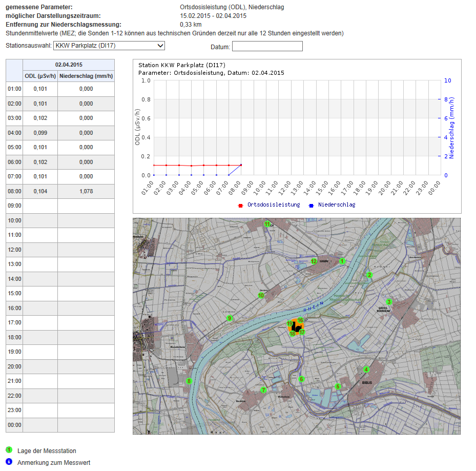This screenshot has width=476, height=471.
Task: Pick station marker 9 on map
Action: pos(230,318)
